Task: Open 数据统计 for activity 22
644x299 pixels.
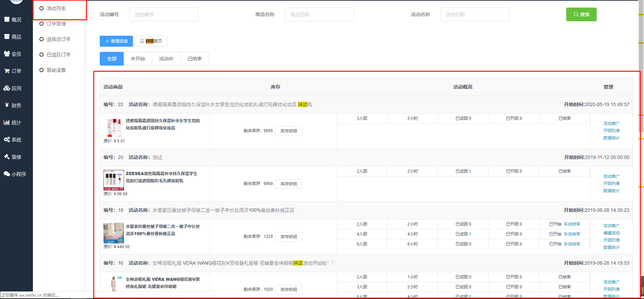Action: pyautogui.click(x=611, y=138)
